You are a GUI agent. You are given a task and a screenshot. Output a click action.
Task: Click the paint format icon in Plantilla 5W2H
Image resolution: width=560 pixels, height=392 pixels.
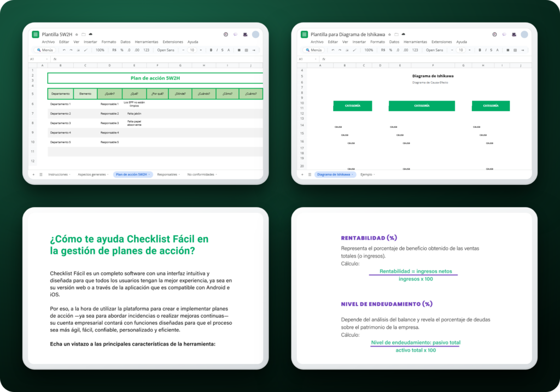(86, 50)
